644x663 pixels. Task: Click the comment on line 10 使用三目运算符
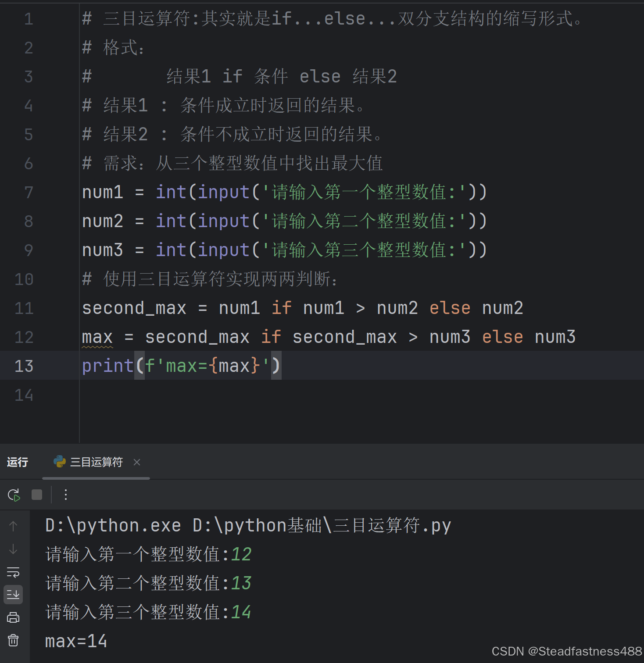click(x=210, y=279)
